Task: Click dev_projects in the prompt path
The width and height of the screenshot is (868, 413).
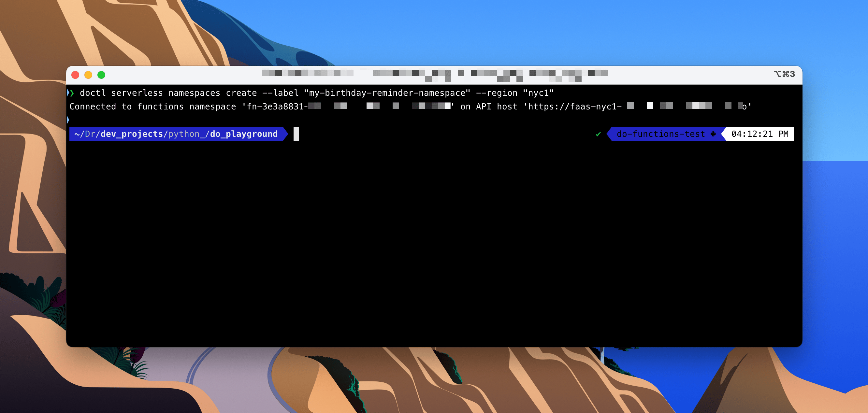Action: pos(132,134)
